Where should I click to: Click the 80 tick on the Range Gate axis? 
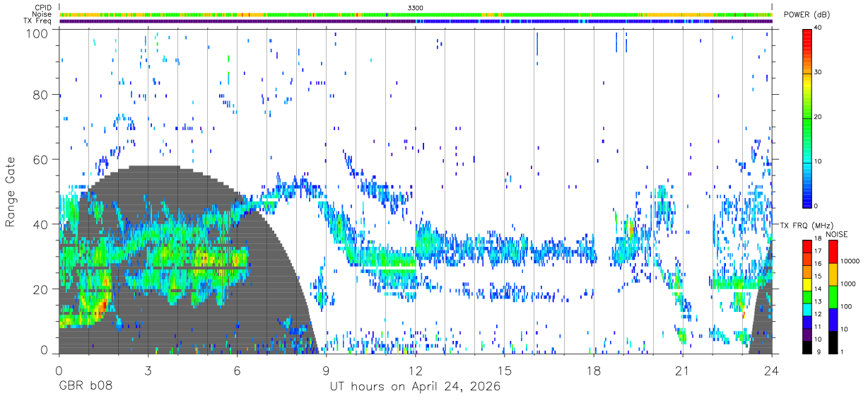click(x=41, y=94)
